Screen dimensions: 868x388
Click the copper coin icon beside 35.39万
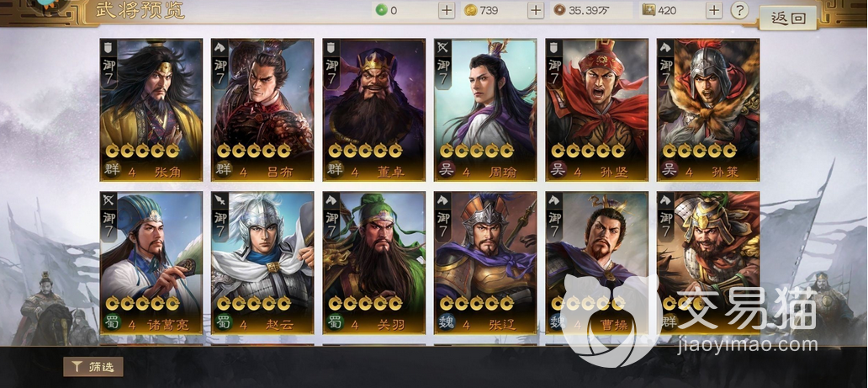coord(559,10)
